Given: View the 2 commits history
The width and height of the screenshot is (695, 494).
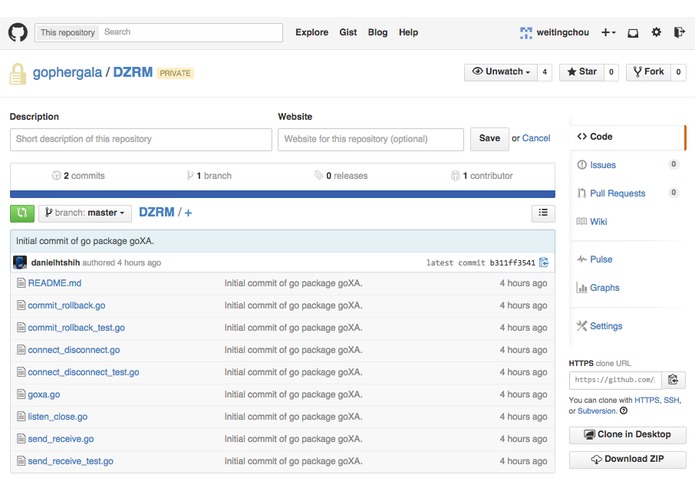Looking at the screenshot, I should (x=78, y=175).
